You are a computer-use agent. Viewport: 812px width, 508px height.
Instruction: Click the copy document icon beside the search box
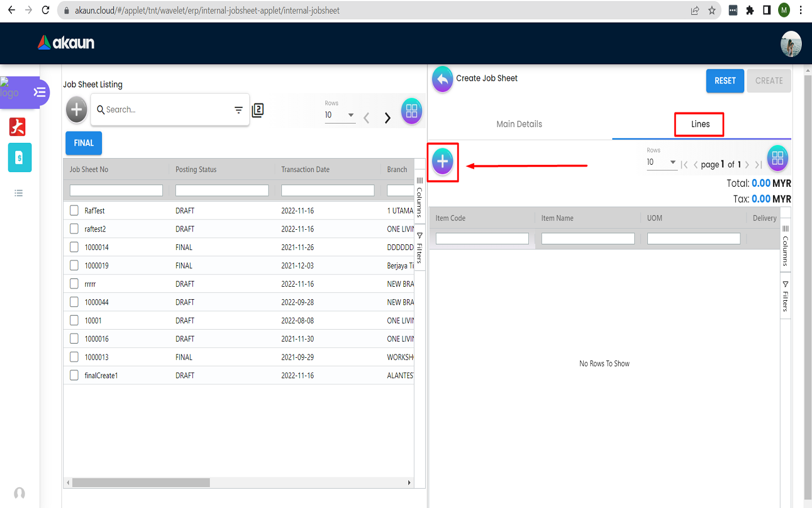pos(258,110)
